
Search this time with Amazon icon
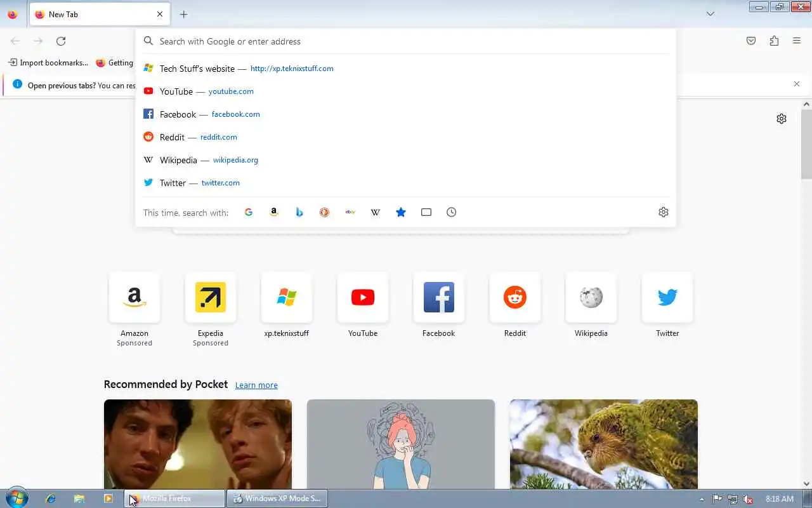pyautogui.click(x=274, y=212)
